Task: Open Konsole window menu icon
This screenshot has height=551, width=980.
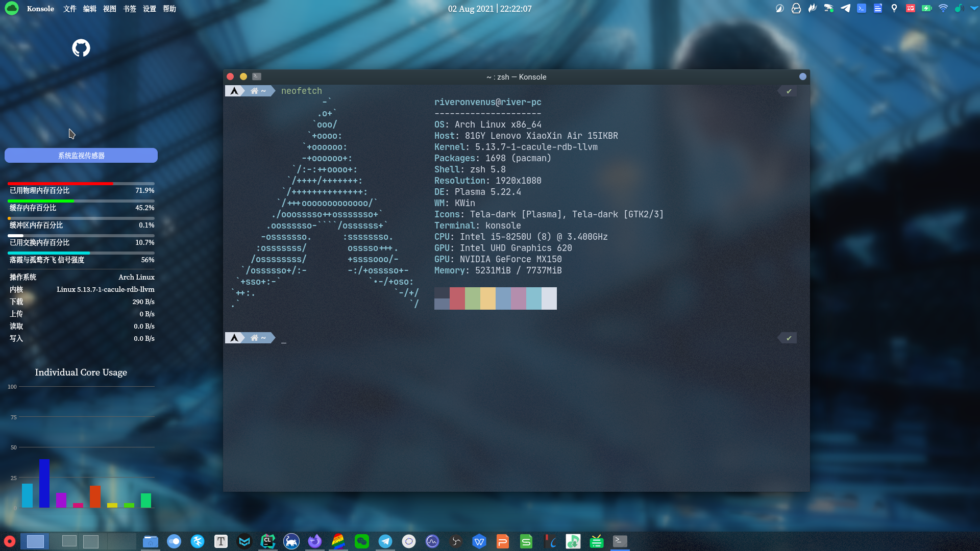Action: [x=257, y=77]
